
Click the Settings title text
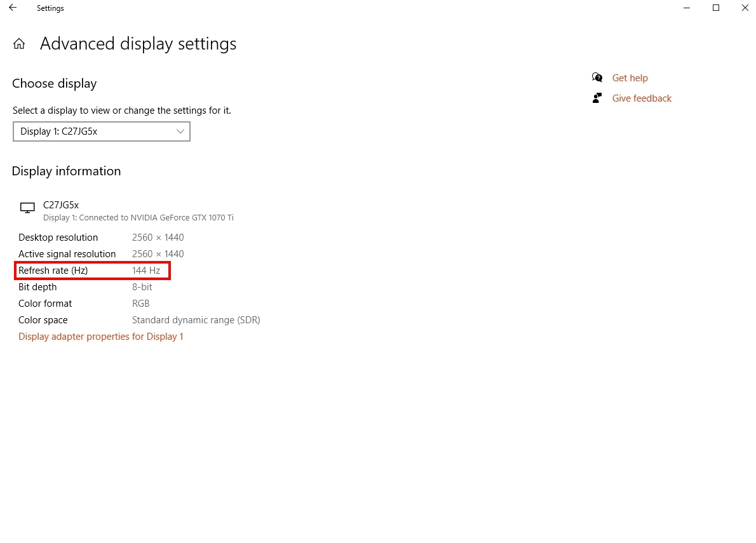coord(50,8)
